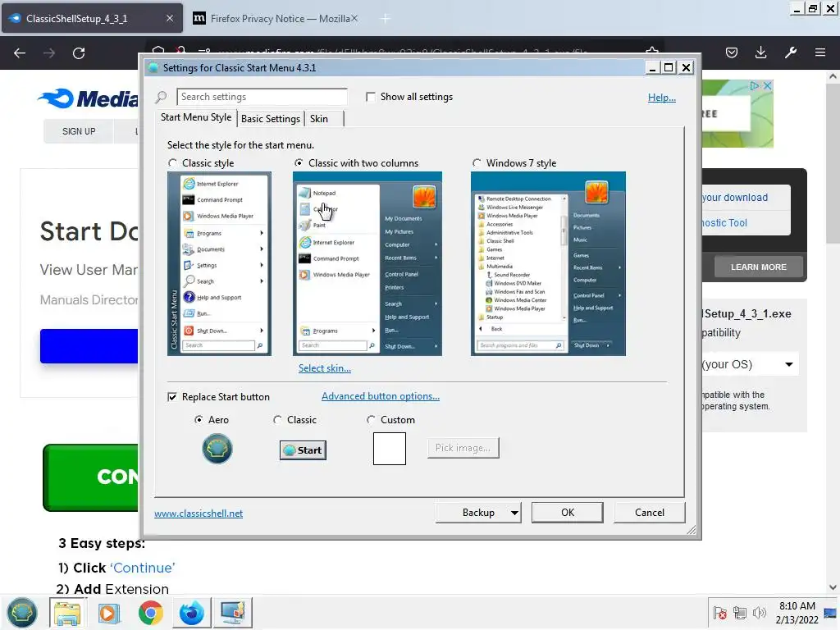The height and width of the screenshot is (630, 840).
Task: Click the Classic style menu preview image
Action: click(219, 263)
